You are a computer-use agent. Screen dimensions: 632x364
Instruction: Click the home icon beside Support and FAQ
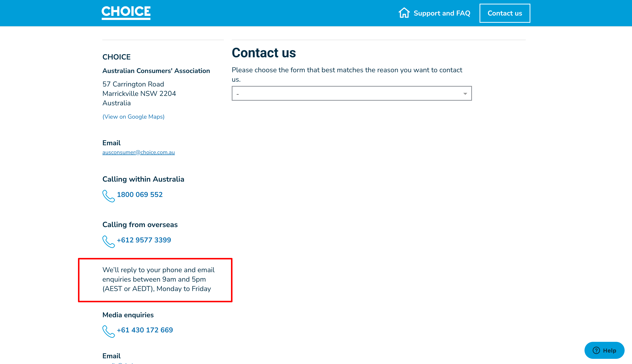click(x=404, y=13)
